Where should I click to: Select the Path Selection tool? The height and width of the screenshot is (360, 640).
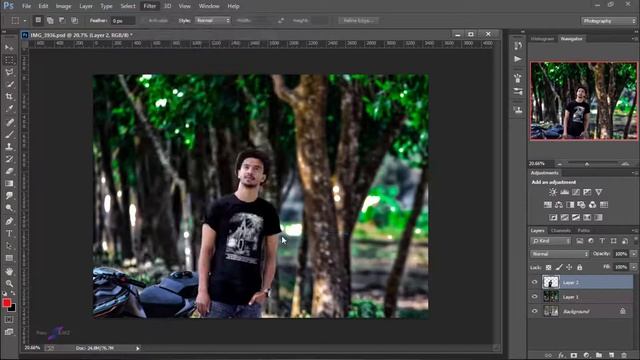[x=9, y=246]
